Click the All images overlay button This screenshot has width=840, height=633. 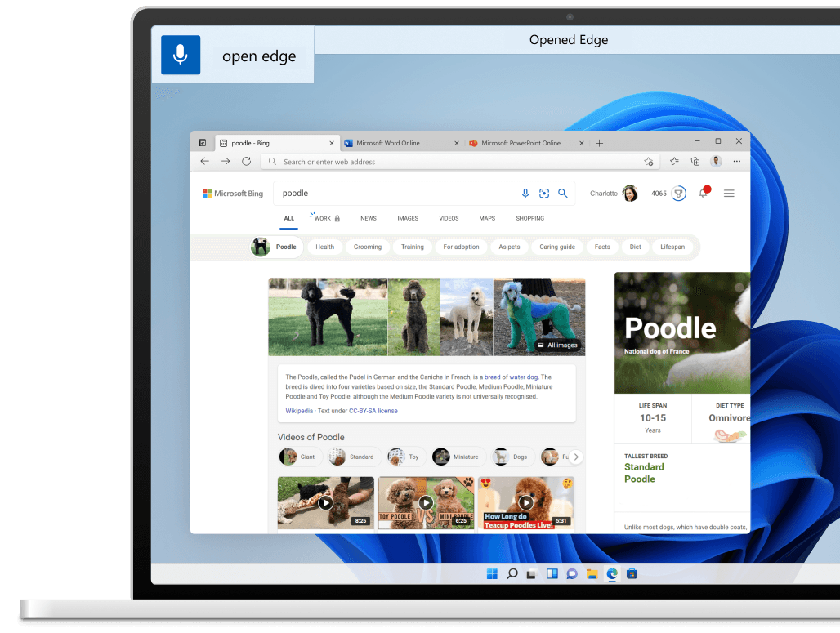coord(557,345)
